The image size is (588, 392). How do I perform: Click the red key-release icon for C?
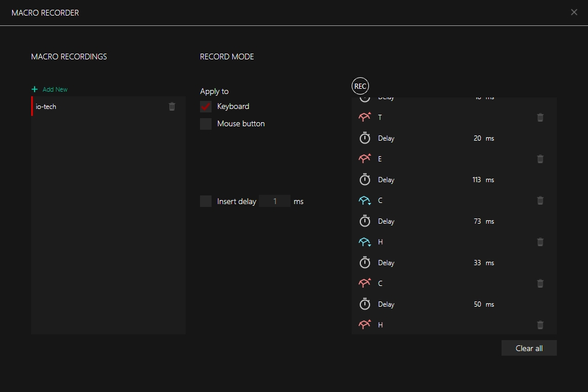(364, 283)
